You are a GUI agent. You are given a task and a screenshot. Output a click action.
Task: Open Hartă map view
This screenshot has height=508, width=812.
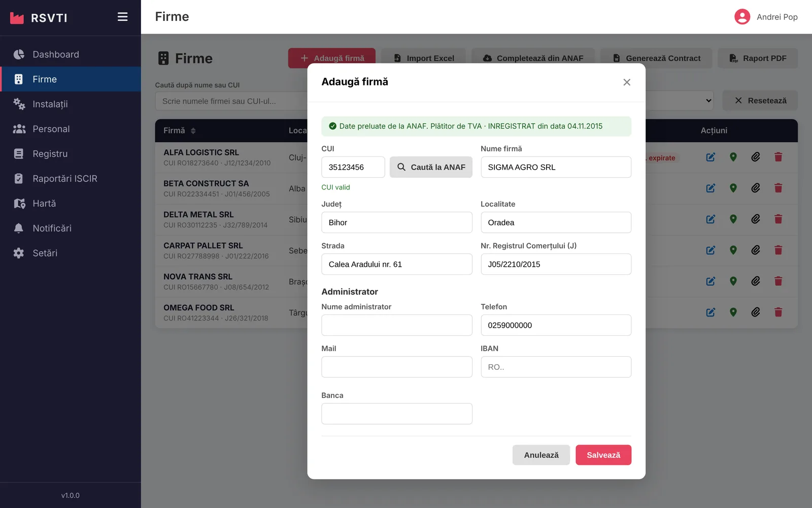click(x=71, y=204)
